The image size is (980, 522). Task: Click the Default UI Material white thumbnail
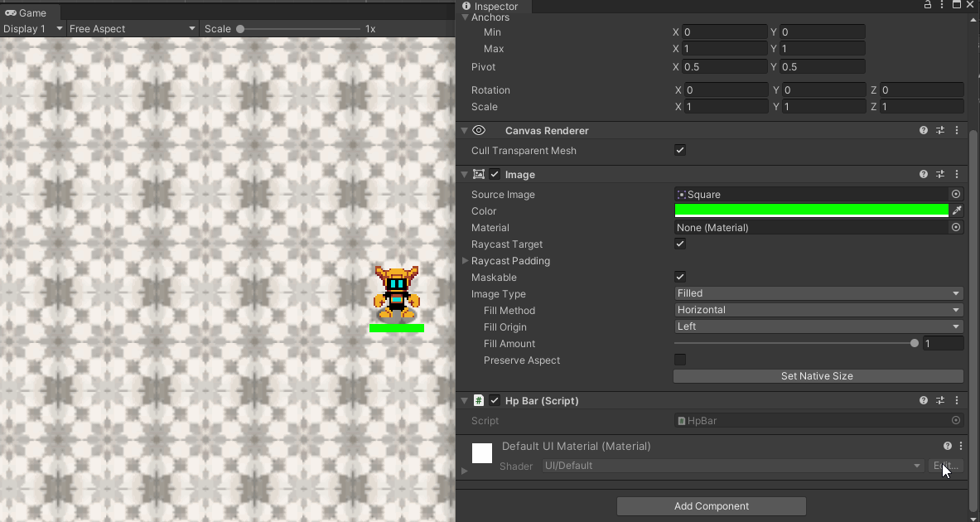482,453
